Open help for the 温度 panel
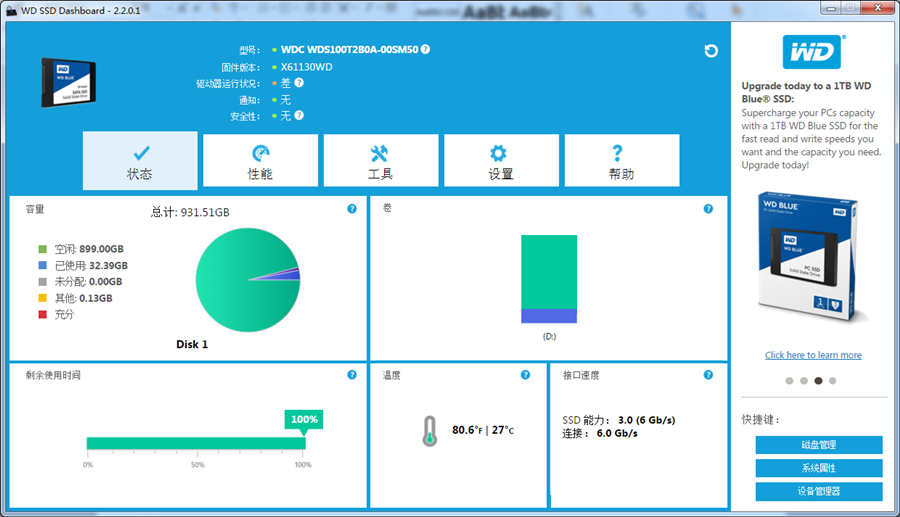Screen dimensions: 900x517 [x=525, y=375]
